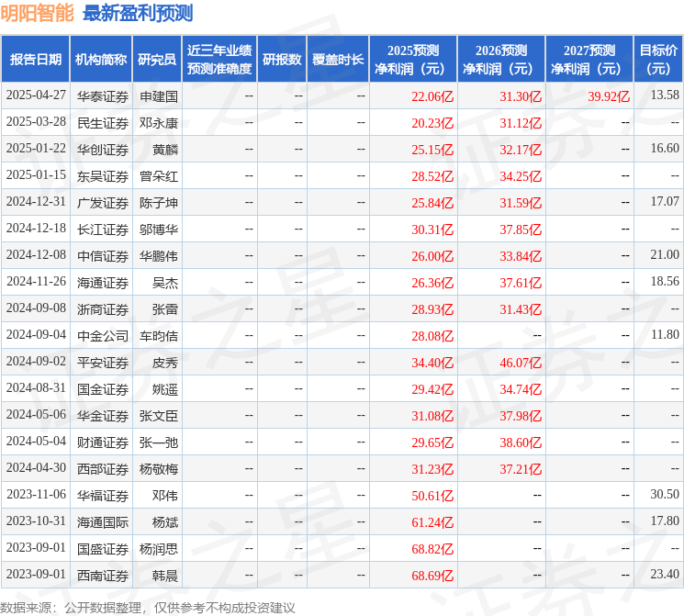
Task: Click the 22.06亿 profit value
Action: coord(432,96)
